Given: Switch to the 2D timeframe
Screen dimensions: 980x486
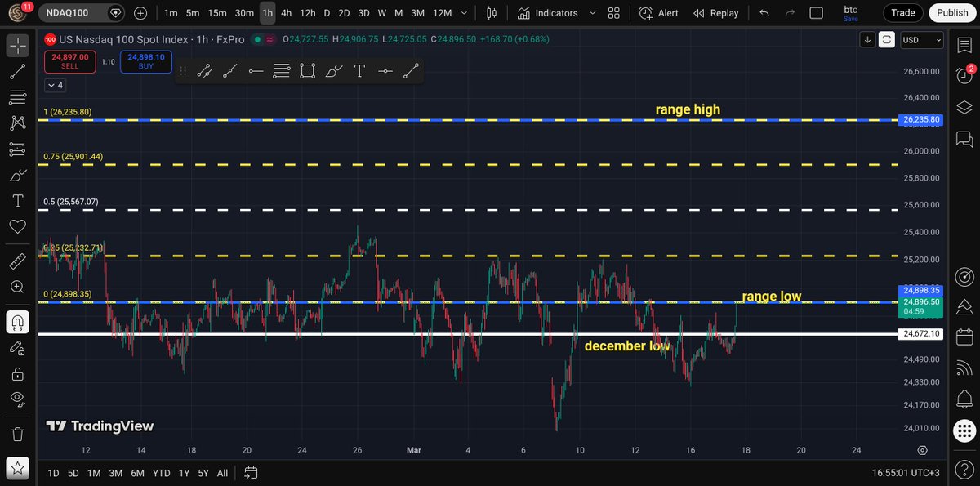Looking at the screenshot, I should pos(344,13).
